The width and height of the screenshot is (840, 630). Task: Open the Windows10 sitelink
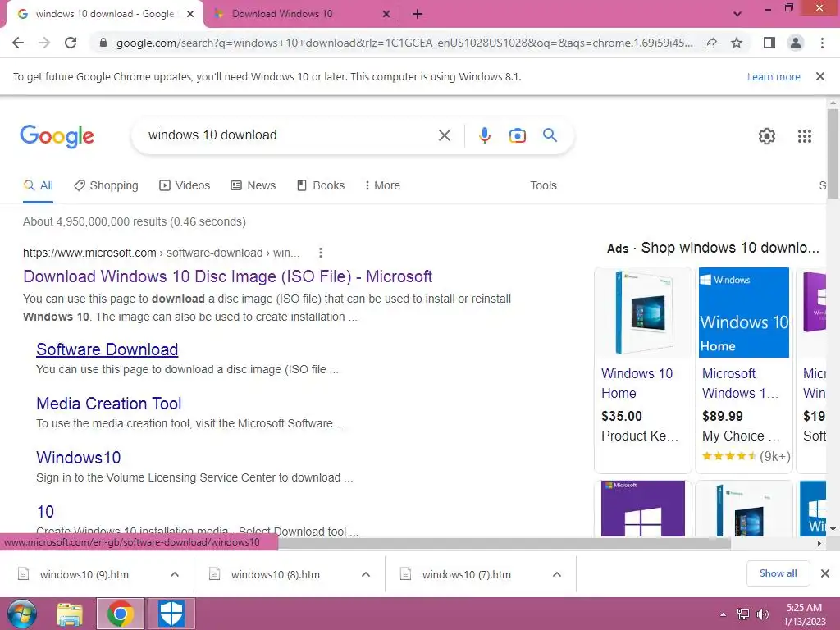[78, 458]
